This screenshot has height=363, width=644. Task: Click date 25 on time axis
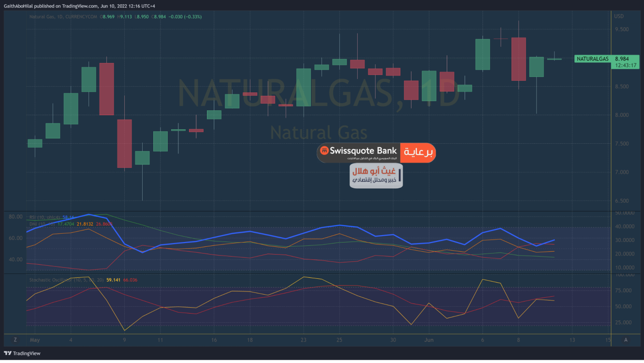coord(339,340)
